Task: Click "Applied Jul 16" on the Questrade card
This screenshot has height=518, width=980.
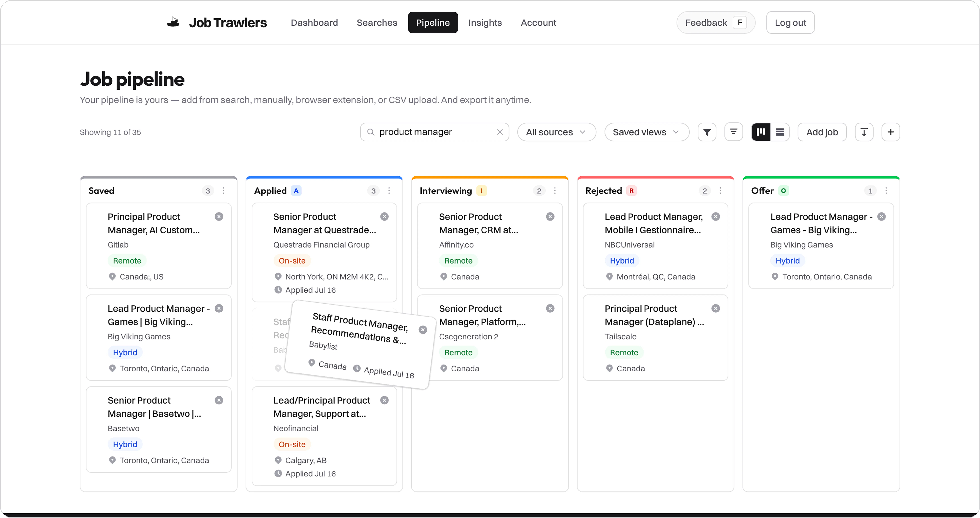Action: coord(310,290)
